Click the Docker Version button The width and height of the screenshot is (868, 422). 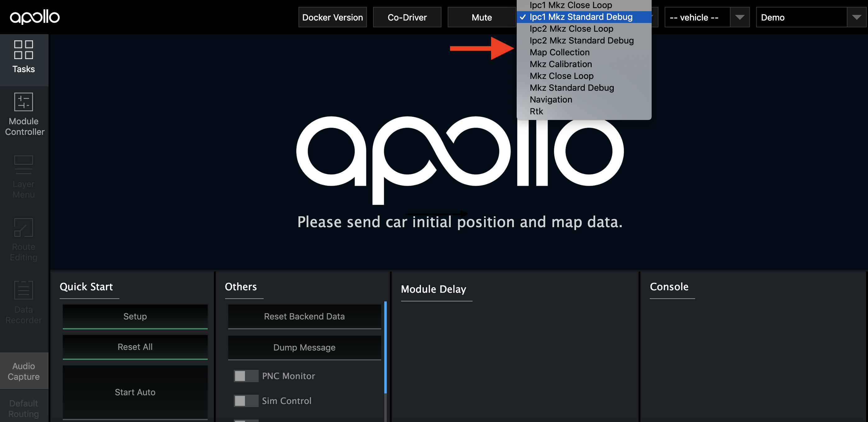(x=332, y=17)
